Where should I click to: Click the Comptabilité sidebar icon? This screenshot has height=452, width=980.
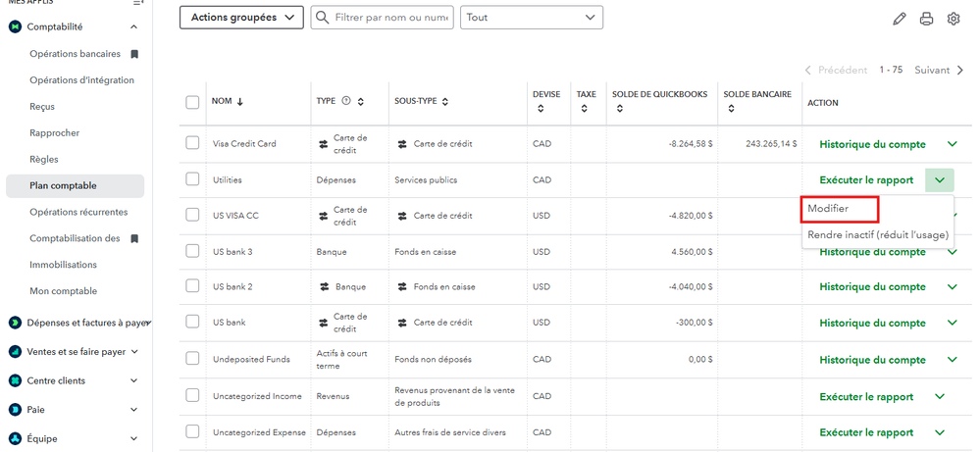coord(15,26)
